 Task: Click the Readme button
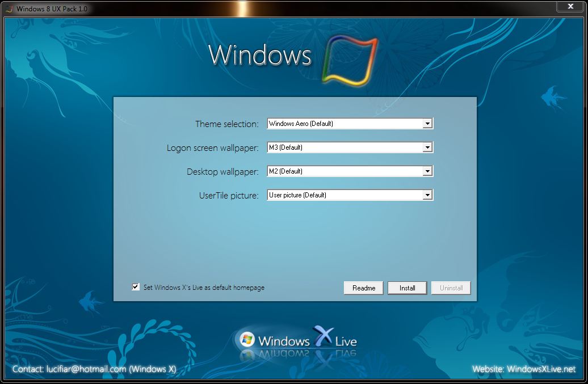click(x=363, y=288)
